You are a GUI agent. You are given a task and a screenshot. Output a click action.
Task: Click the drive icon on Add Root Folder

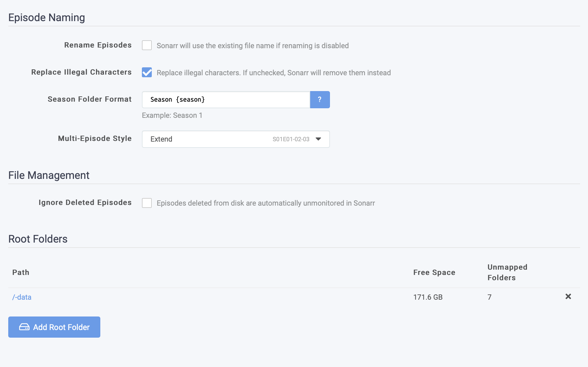[x=24, y=327]
